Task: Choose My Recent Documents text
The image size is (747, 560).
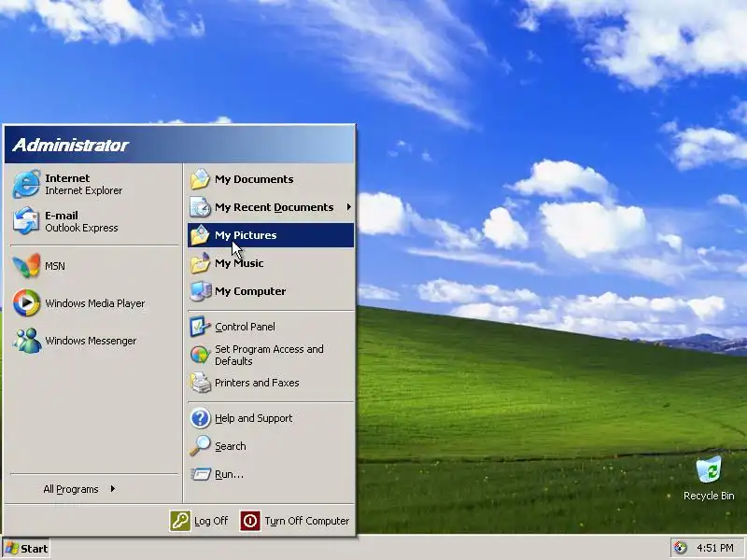Action: pyautogui.click(x=274, y=207)
